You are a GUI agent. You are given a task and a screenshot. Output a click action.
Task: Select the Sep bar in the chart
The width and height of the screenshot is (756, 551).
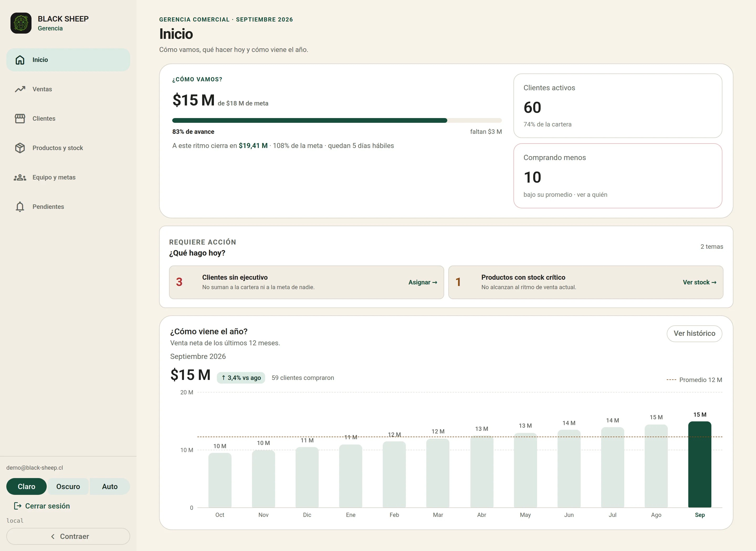tap(700, 464)
